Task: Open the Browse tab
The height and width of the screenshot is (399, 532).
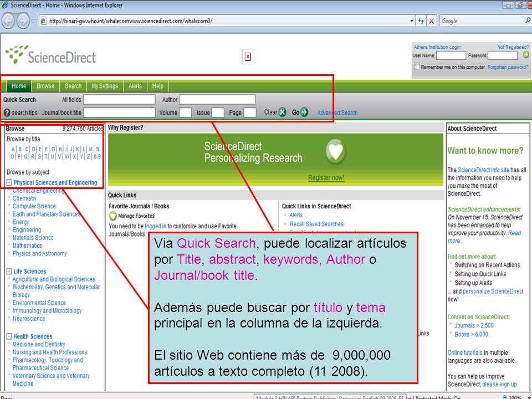Action: pos(45,86)
